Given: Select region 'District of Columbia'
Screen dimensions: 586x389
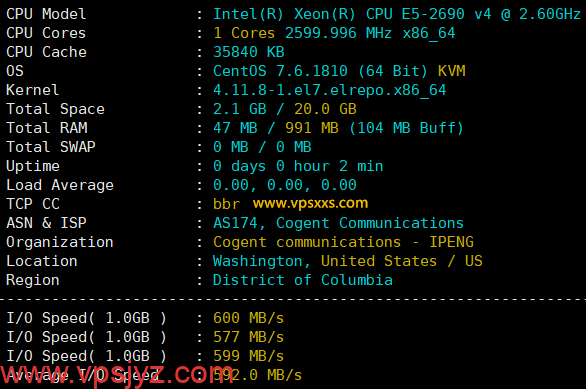Looking at the screenshot, I should 303,280.
